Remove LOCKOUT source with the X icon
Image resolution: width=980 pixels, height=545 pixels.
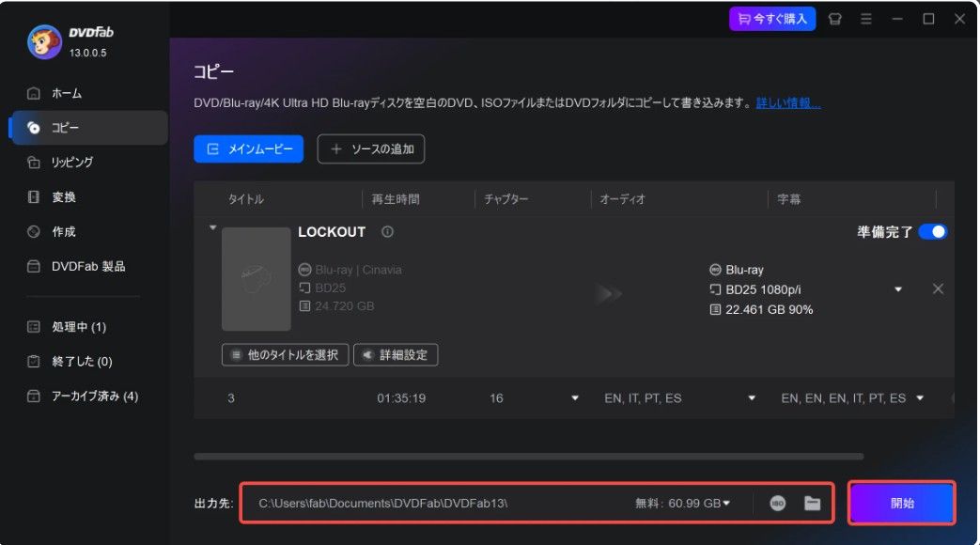click(938, 288)
